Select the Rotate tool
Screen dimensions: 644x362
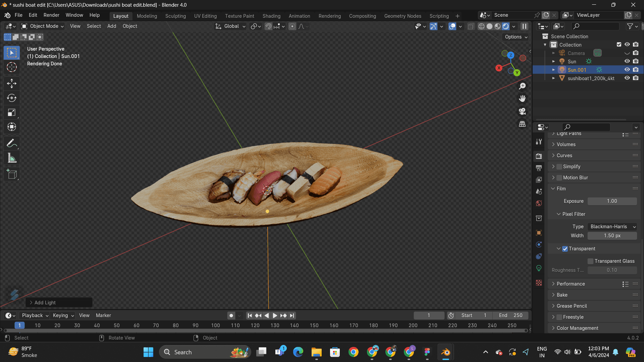(12, 98)
